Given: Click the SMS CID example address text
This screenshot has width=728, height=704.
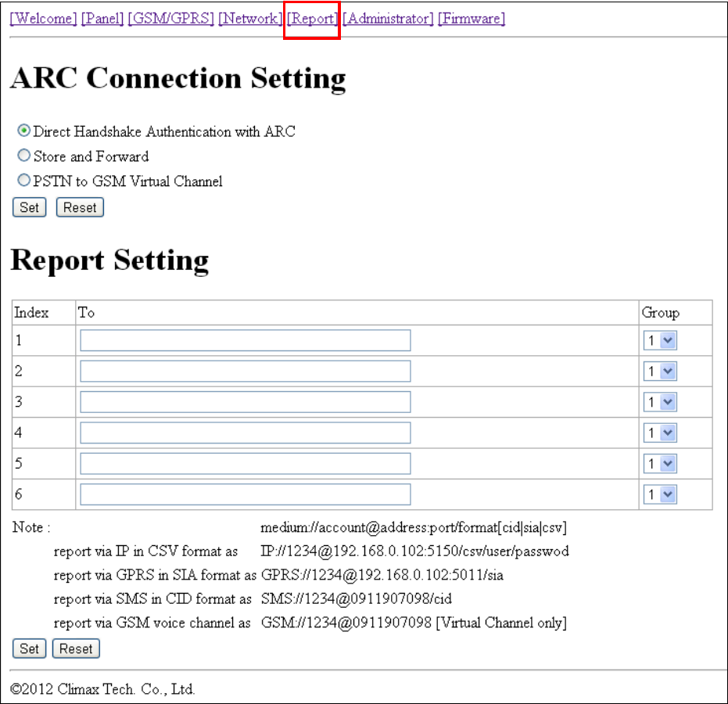Looking at the screenshot, I should click(356, 598).
